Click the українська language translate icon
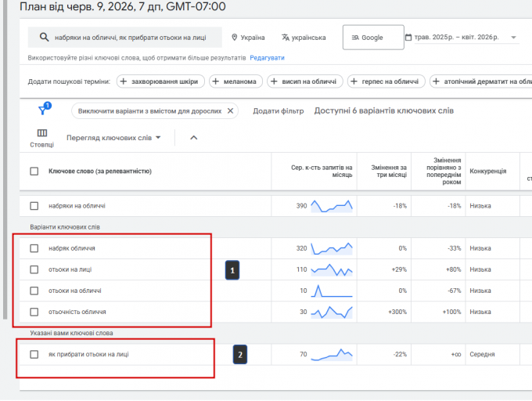Screen dimensions: 532x401 pyautogui.click(x=286, y=38)
